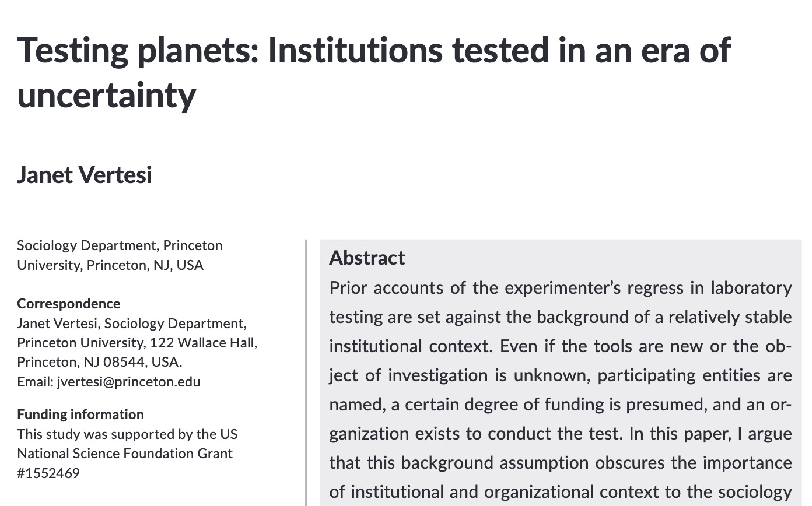Viewport: 812px width, 506px height.
Task: Click the email jvertesi@princeton.edu
Action: (128, 382)
